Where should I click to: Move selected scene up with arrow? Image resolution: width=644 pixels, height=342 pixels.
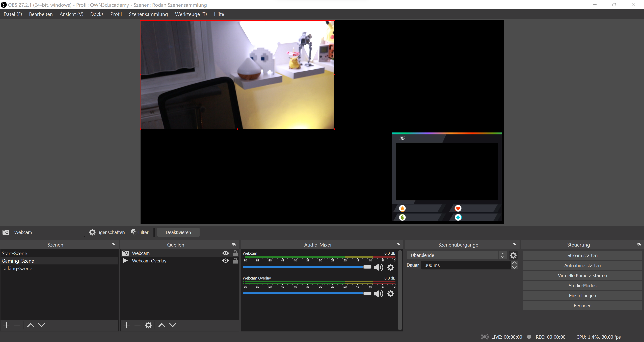pos(31,325)
